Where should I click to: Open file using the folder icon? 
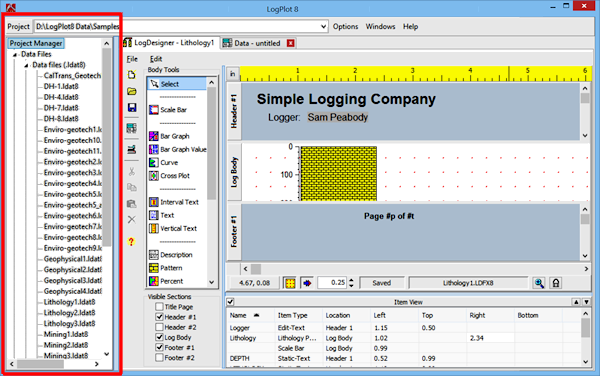132,91
